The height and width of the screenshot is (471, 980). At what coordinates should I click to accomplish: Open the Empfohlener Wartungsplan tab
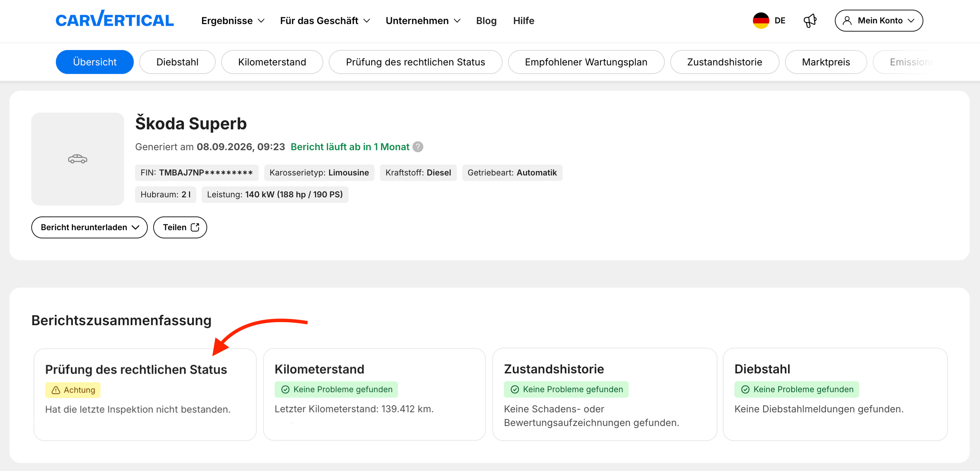coord(586,62)
